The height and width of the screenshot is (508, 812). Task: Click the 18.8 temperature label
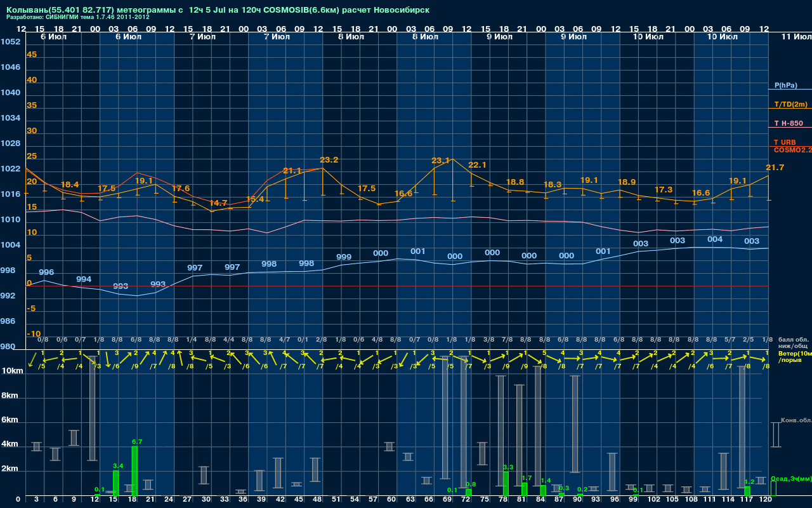(x=515, y=182)
